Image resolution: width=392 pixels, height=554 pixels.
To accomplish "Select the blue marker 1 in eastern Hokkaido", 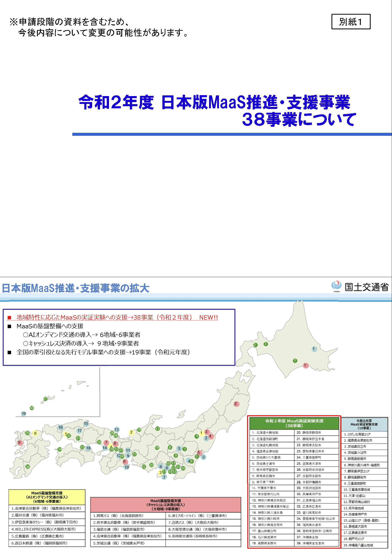I will click(x=314, y=349).
